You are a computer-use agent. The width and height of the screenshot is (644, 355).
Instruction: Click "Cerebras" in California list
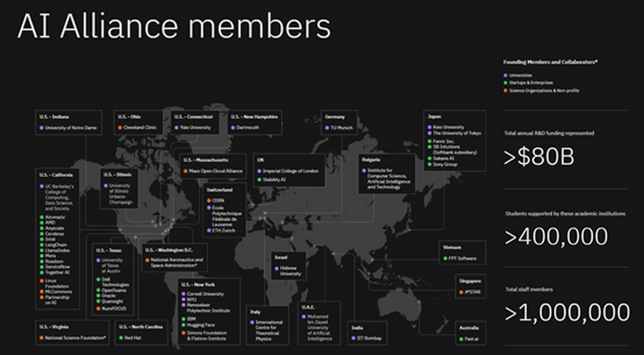click(x=55, y=234)
